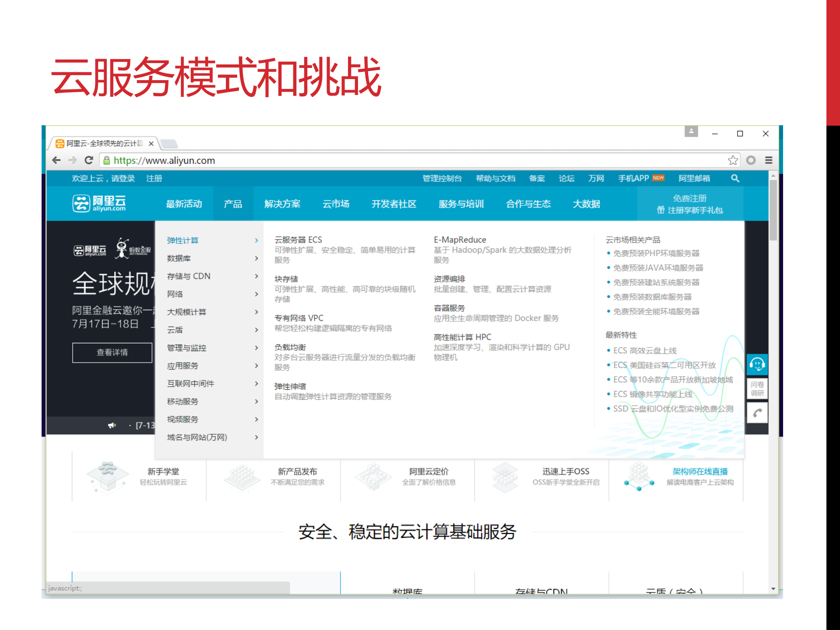Reload page with the refresh icon
The height and width of the screenshot is (630, 840).
tap(89, 160)
